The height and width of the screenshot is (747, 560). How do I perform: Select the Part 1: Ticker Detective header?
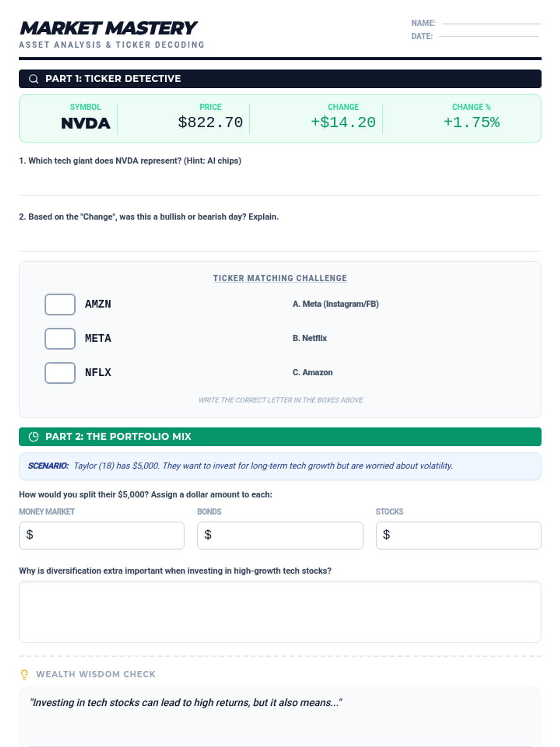(113, 79)
